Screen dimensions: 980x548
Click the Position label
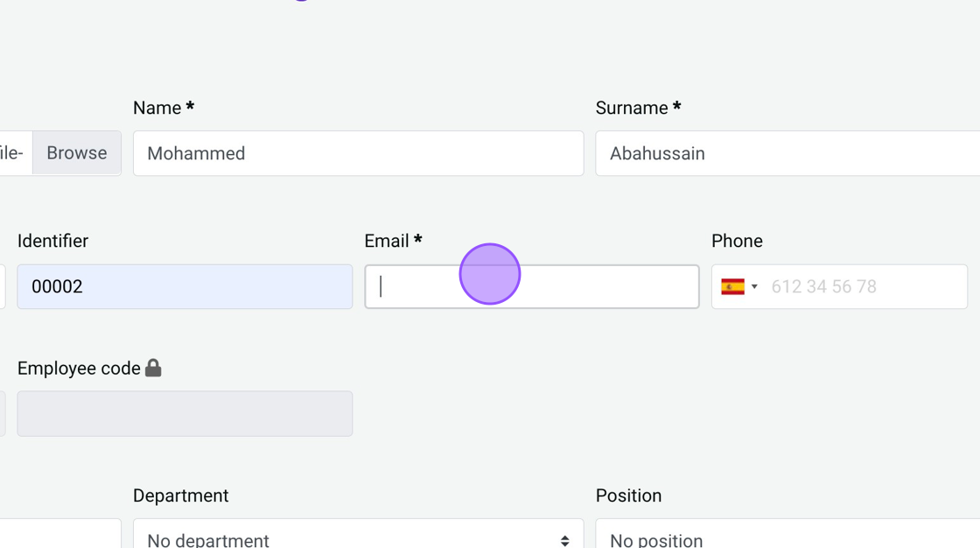pos(628,495)
